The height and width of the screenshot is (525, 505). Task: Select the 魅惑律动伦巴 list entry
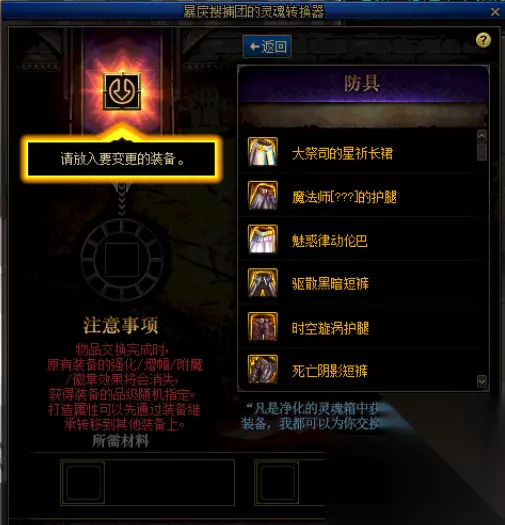pos(360,239)
